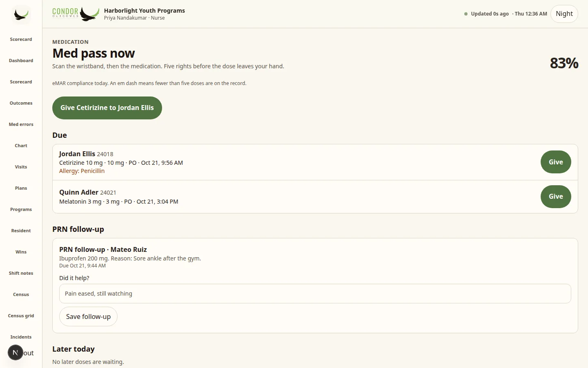
Task: Click Give Cetirizine to Jordan Ellis button
Action: pos(107,108)
